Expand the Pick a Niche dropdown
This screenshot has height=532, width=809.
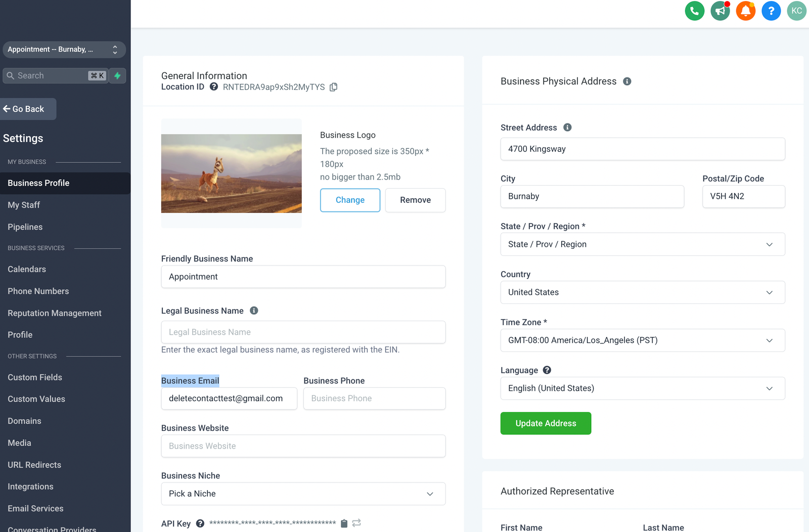303,494
